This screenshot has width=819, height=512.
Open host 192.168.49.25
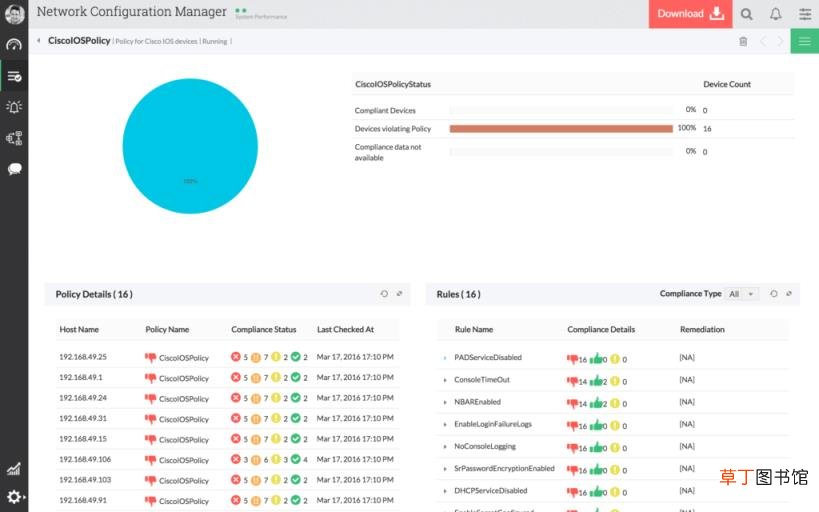[x=83, y=357]
